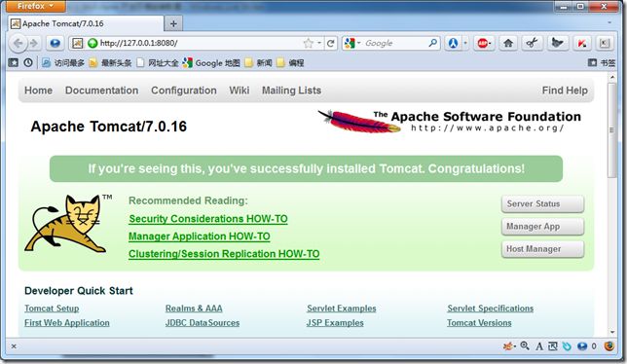Click the blue globe icon next to the Forward button
Screen dimensions: 627x364
55,43
